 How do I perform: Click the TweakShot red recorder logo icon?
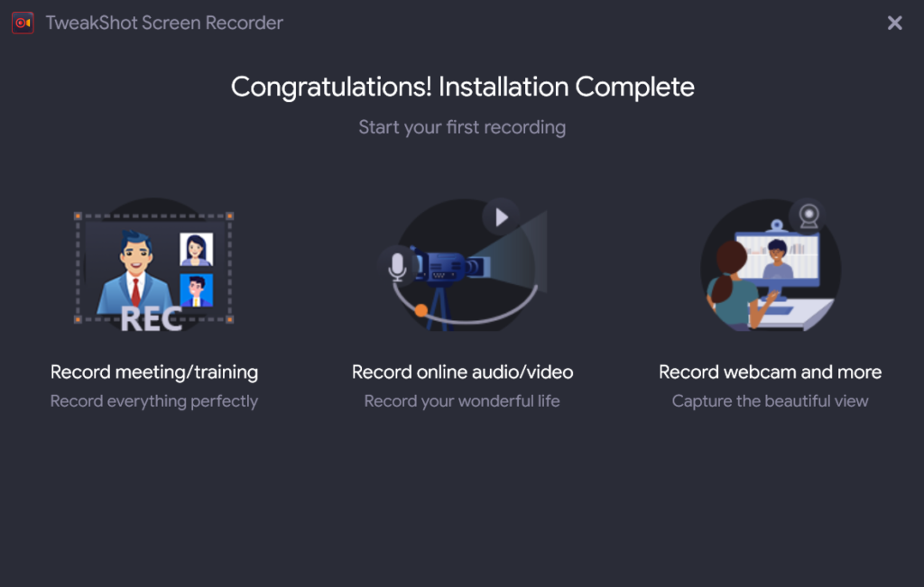coord(23,23)
